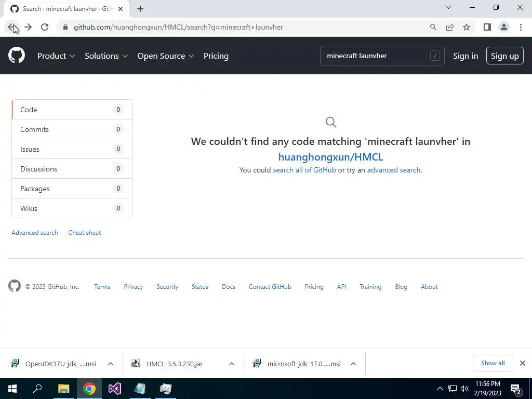Select the Packages results filter
532x399 pixels.
tap(72, 188)
